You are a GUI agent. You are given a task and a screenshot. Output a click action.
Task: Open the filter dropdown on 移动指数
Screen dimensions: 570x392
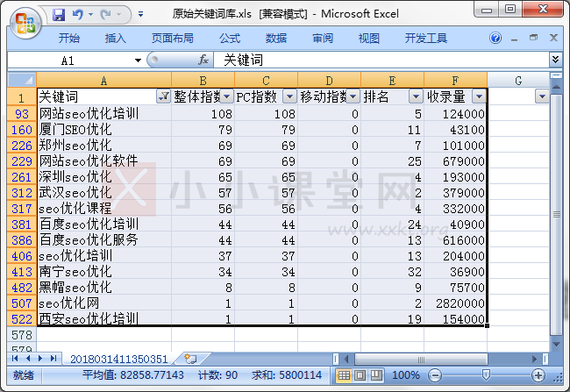[353, 96]
